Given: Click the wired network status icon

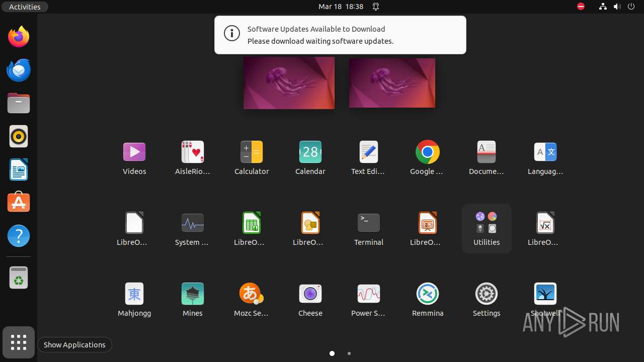Looking at the screenshot, I should pos(603,7).
